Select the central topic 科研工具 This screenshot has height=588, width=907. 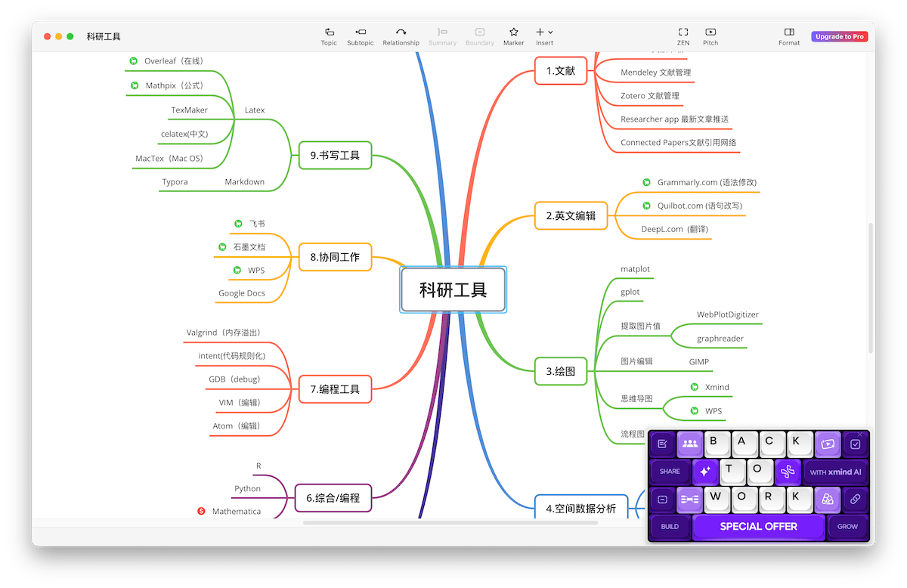click(x=453, y=289)
